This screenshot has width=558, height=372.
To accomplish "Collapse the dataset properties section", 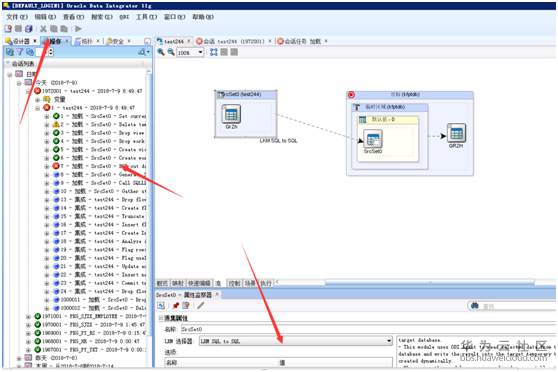I will (160, 318).
